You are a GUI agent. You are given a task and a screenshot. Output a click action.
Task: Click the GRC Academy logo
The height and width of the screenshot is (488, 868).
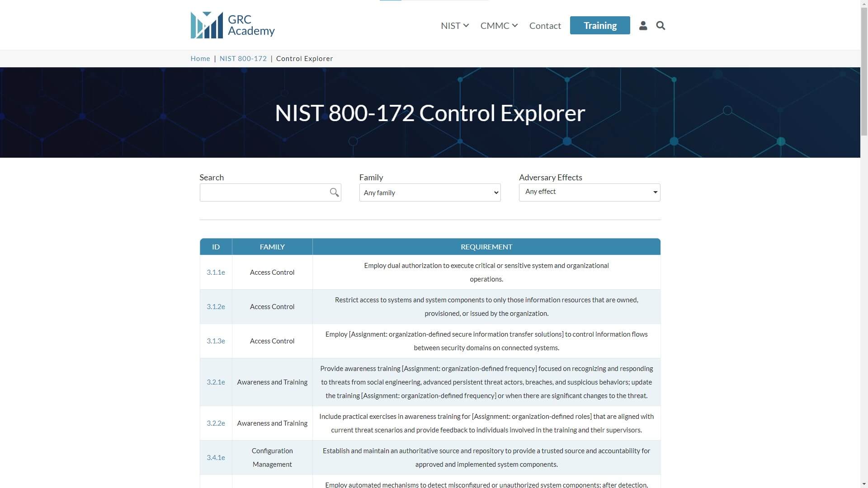click(x=232, y=25)
